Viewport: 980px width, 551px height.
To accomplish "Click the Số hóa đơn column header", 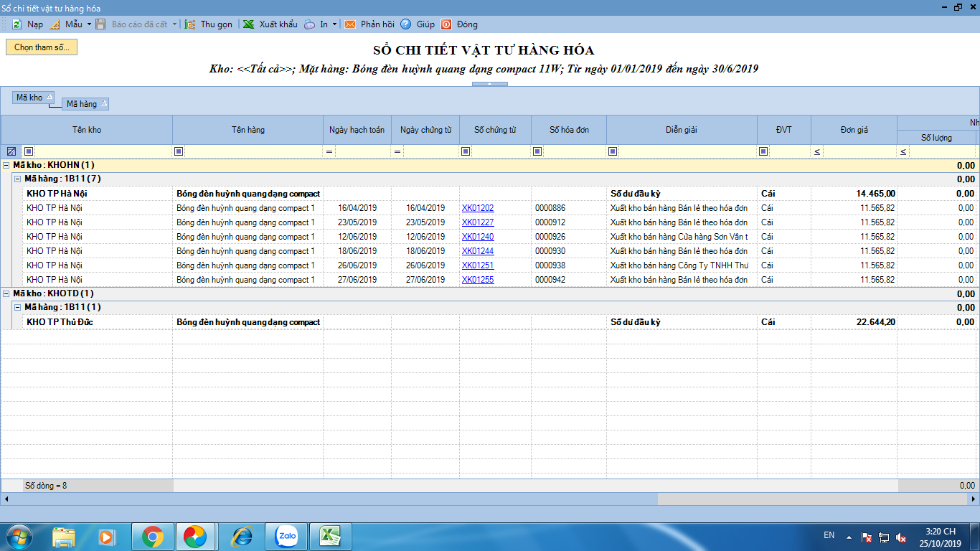I will [x=569, y=130].
